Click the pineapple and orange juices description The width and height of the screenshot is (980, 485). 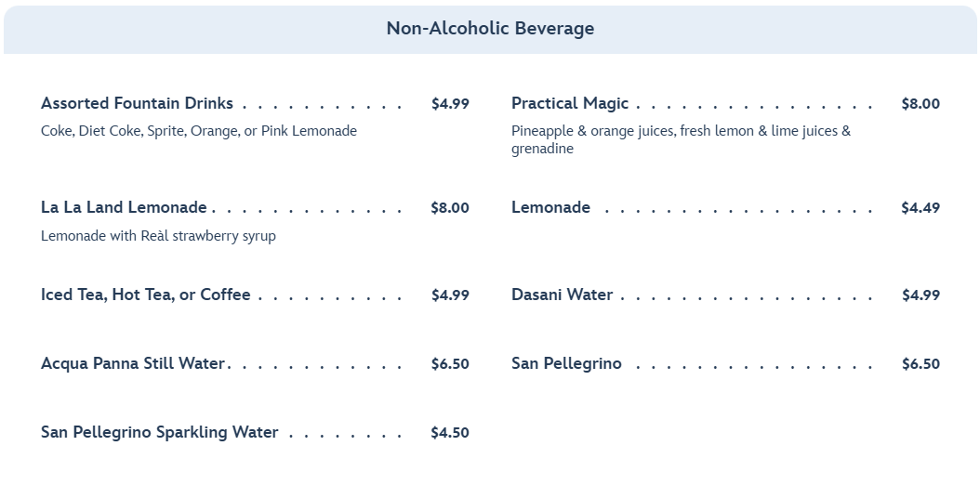coord(681,139)
